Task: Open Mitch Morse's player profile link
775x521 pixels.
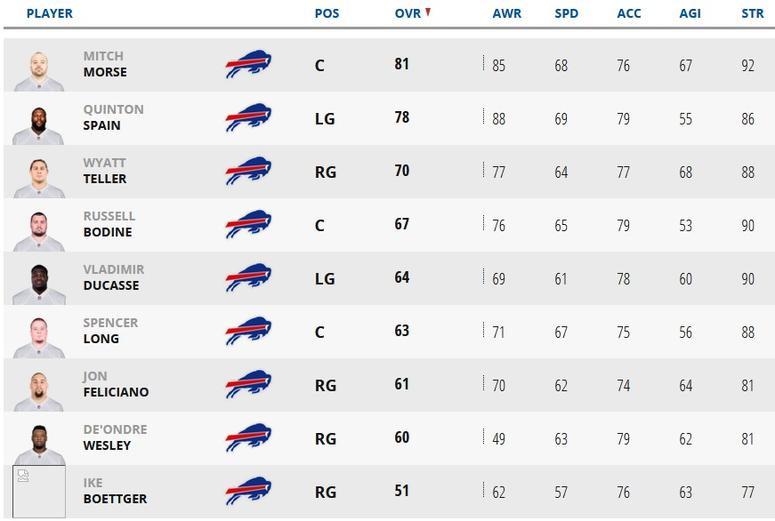Action: [105, 64]
